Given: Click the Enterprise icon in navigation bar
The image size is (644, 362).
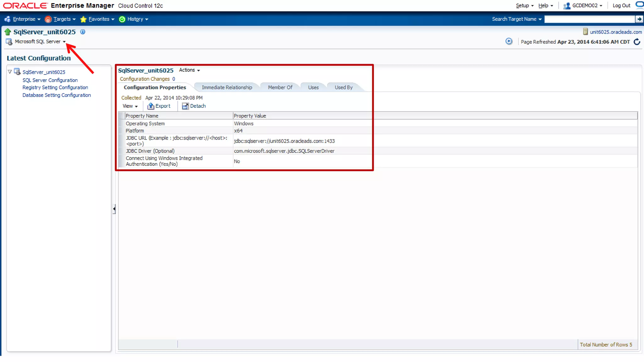Looking at the screenshot, I should 8,19.
